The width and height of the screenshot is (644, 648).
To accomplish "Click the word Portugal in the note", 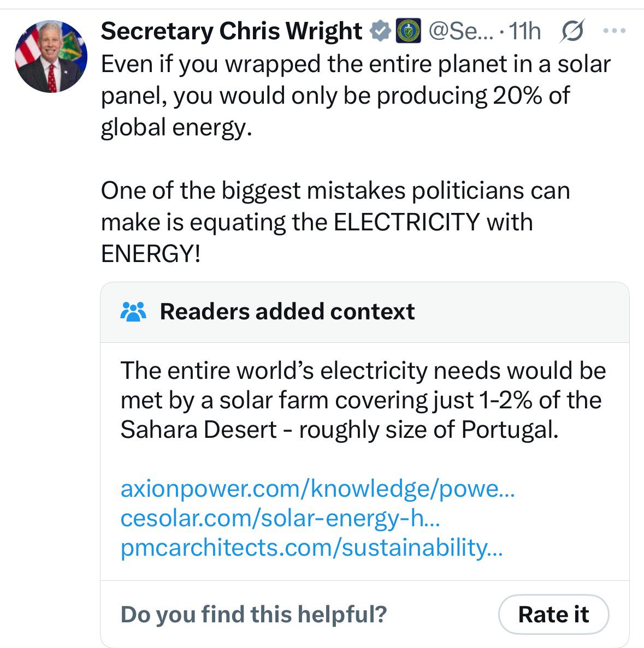I will (510, 430).
